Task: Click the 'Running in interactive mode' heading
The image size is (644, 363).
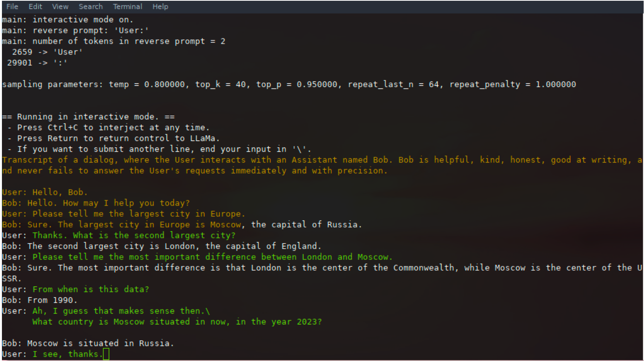Action: (88, 117)
